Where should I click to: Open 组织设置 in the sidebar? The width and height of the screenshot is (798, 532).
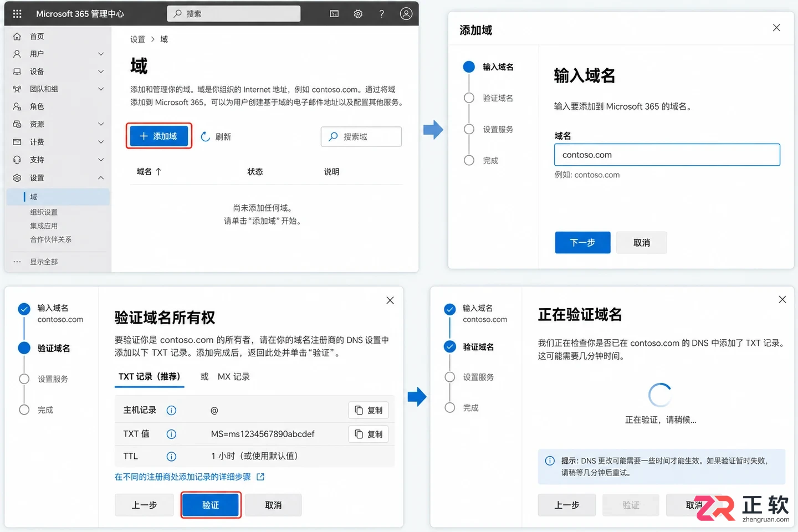[x=44, y=212]
